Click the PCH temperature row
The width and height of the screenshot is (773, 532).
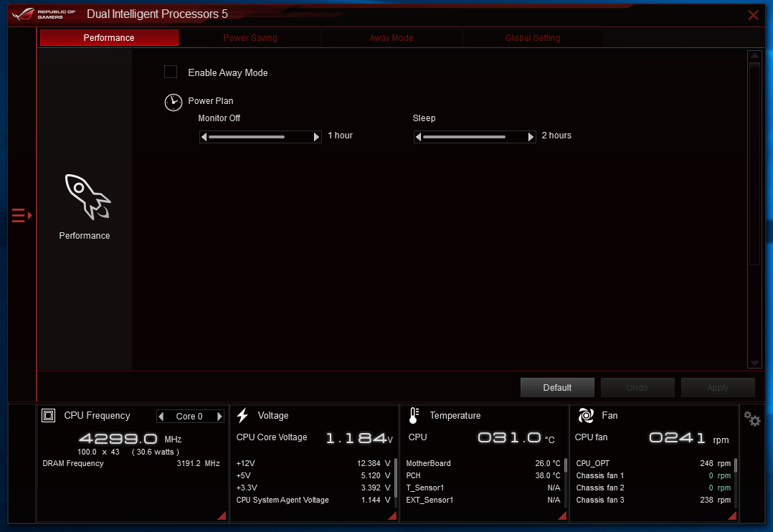[483, 476]
